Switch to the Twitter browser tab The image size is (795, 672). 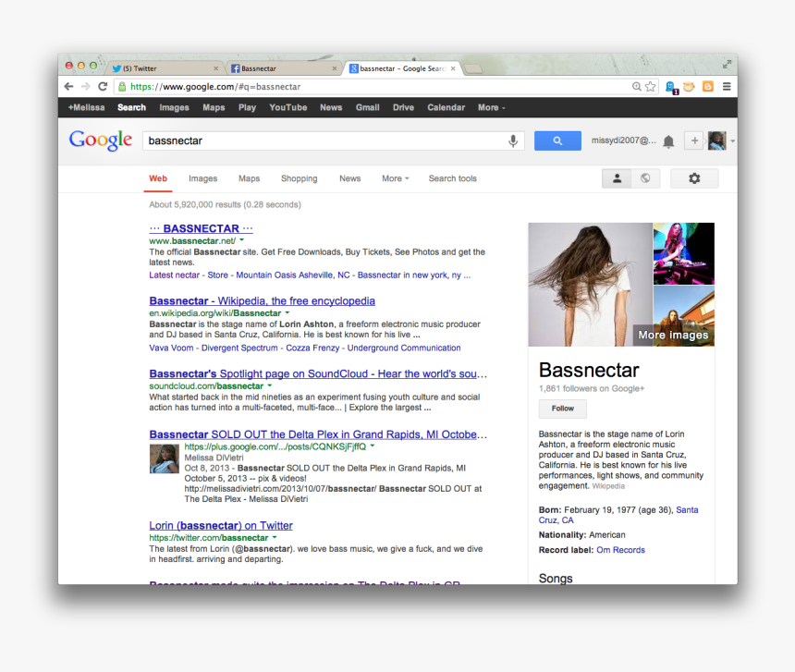(165, 68)
